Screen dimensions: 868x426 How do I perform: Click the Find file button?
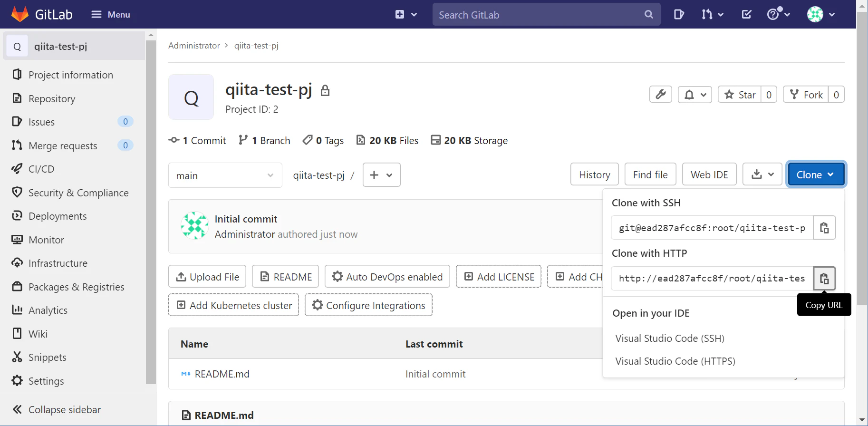pyautogui.click(x=650, y=174)
